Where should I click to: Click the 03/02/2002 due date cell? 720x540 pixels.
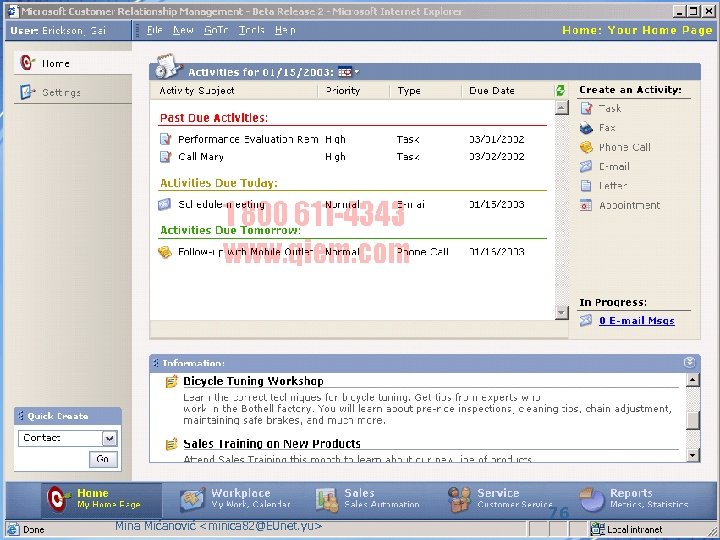pyautogui.click(x=496, y=157)
